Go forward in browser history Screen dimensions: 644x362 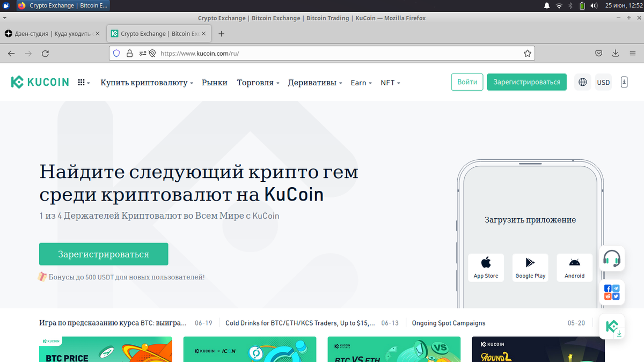tap(28, 54)
